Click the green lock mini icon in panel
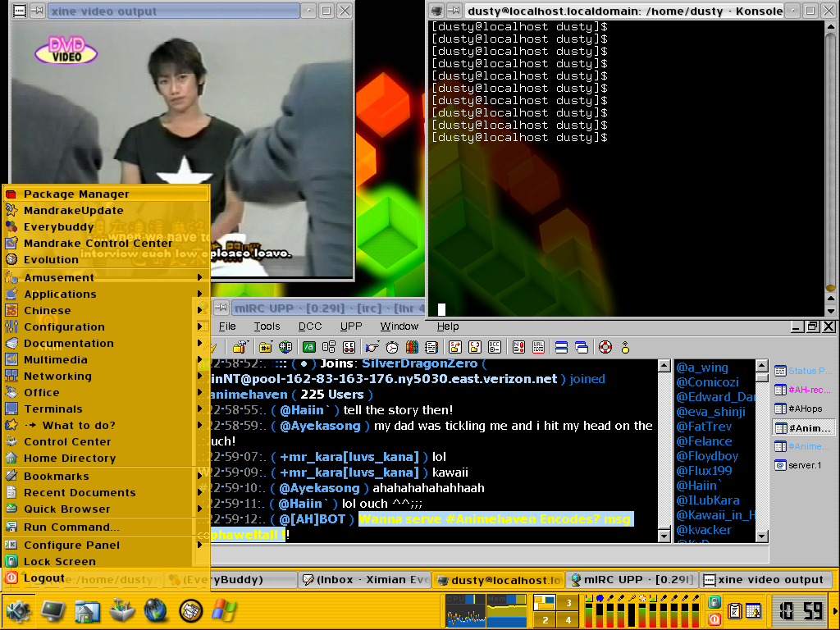The height and width of the screenshot is (630, 840). (x=714, y=602)
